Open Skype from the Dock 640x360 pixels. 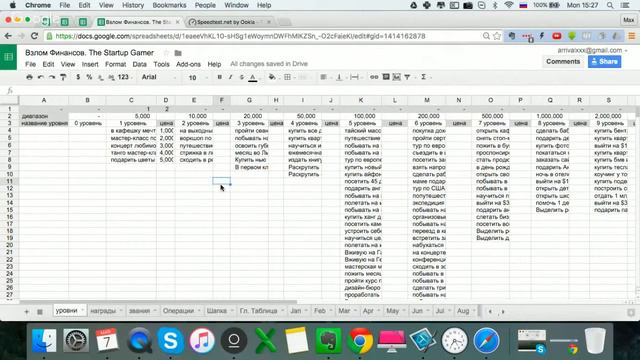point(170,340)
